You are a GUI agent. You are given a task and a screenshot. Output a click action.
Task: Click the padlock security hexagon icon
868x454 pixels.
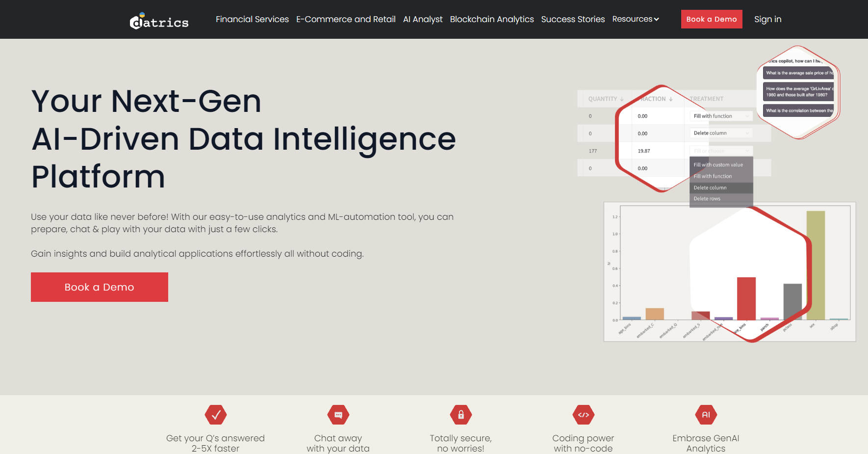(461, 415)
